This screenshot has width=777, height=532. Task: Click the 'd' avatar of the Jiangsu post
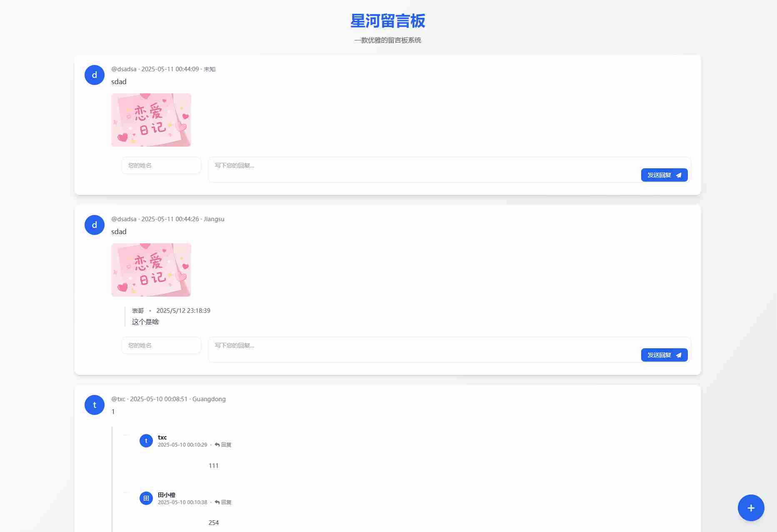coord(95,225)
